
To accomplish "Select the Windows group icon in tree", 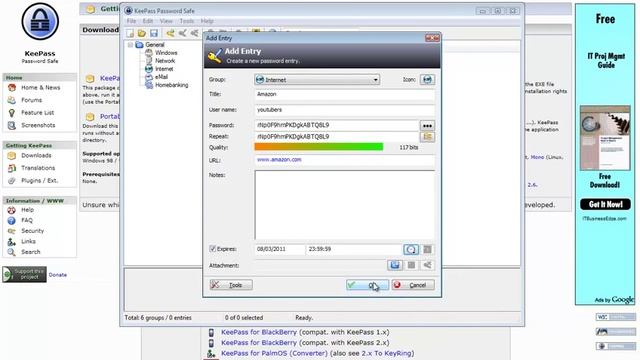I will click(149, 53).
